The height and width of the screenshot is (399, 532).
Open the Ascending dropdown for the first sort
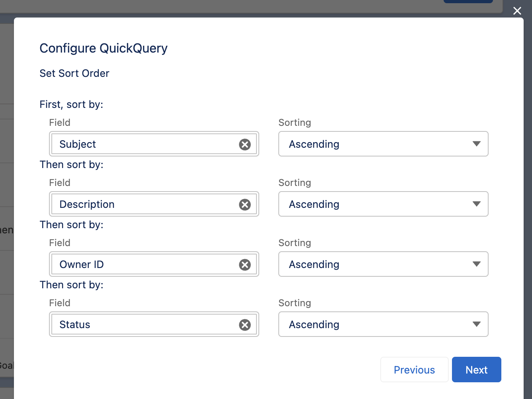tap(382, 144)
